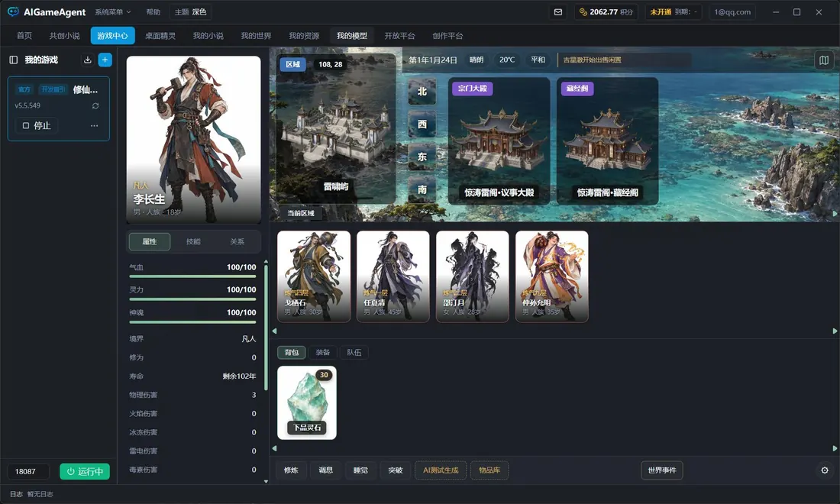Refresh the game version v5.5.549

[95, 106]
